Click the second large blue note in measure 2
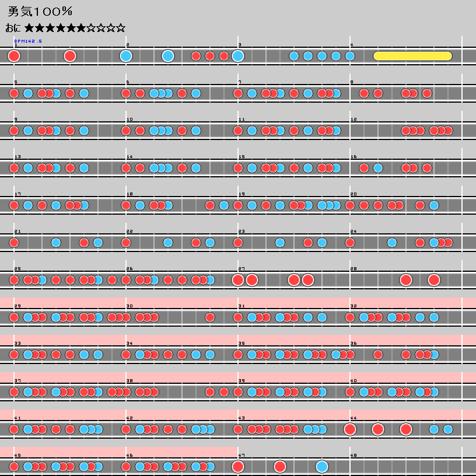 tap(168, 56)
